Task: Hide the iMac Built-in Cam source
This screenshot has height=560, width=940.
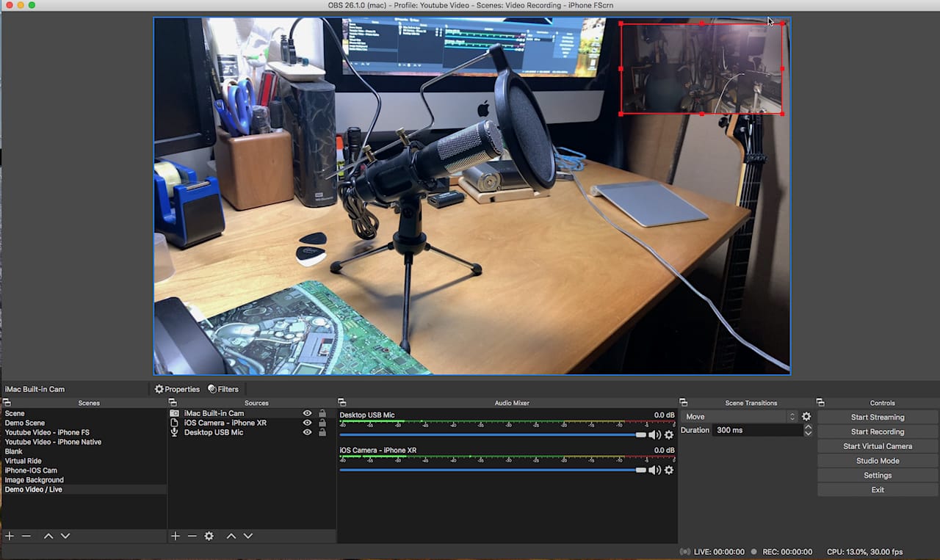Action: coord(308,414)
